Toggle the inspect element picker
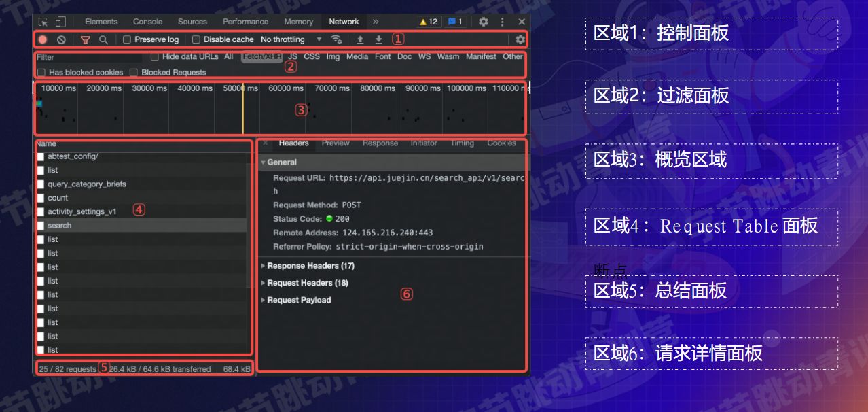This screenshot has height=412, width=868. point(43,22)
